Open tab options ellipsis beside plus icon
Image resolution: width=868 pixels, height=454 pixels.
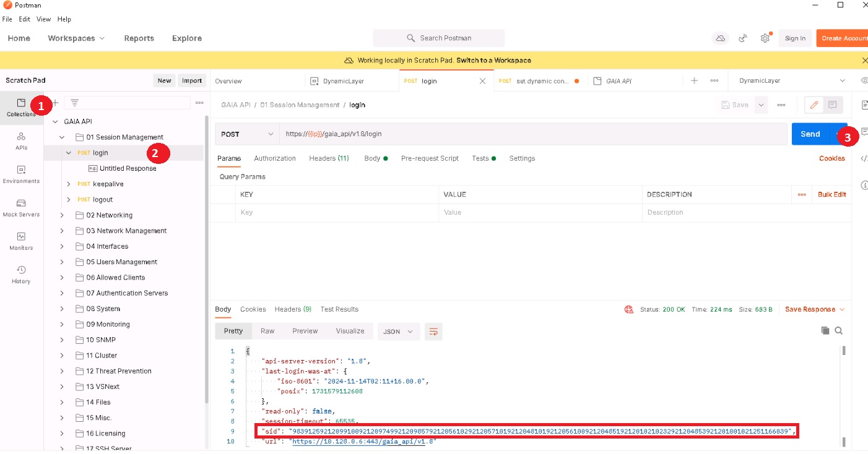tap(714, 81)
